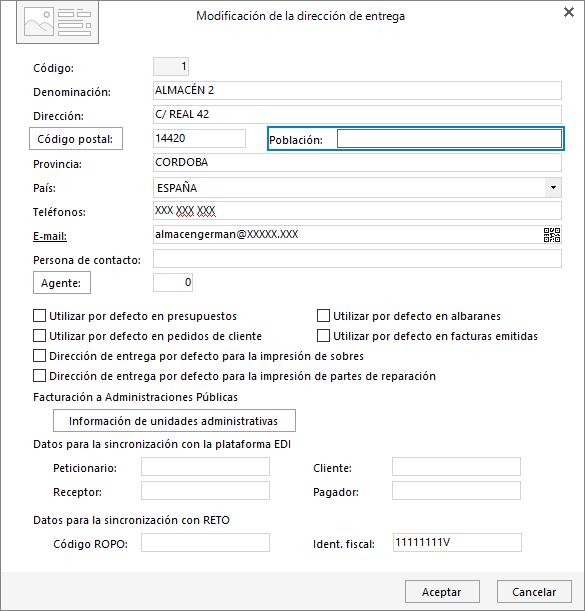The width and height of the screenshot is (585, 611).
Task: Focus the empty Población field
Action: point(449,139)
